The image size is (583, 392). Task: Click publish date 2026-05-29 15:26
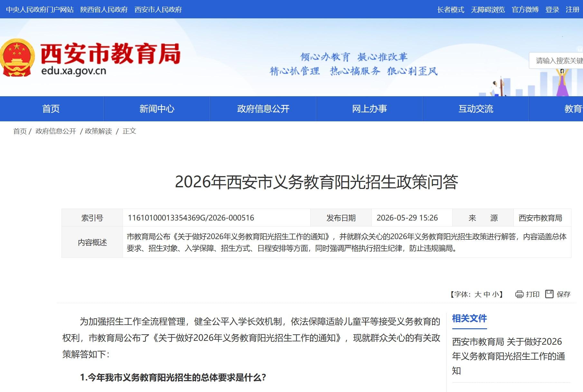pyautogui.click(x=407, y=218)
